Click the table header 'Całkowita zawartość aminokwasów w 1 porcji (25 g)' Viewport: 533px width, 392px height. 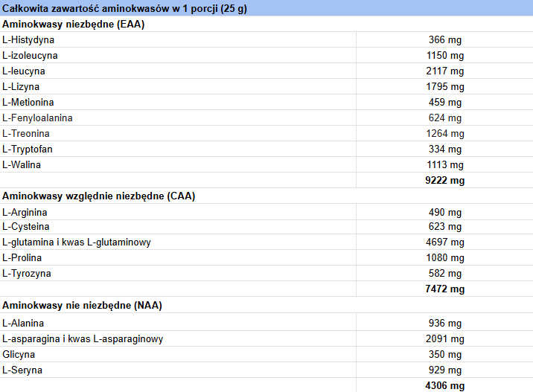(124, 8)
